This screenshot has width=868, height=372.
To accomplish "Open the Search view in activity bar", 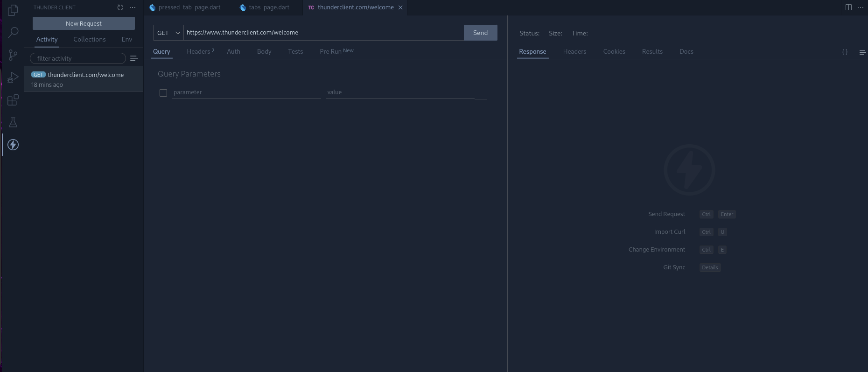I will pyautogui.click(x=13, y=32).
